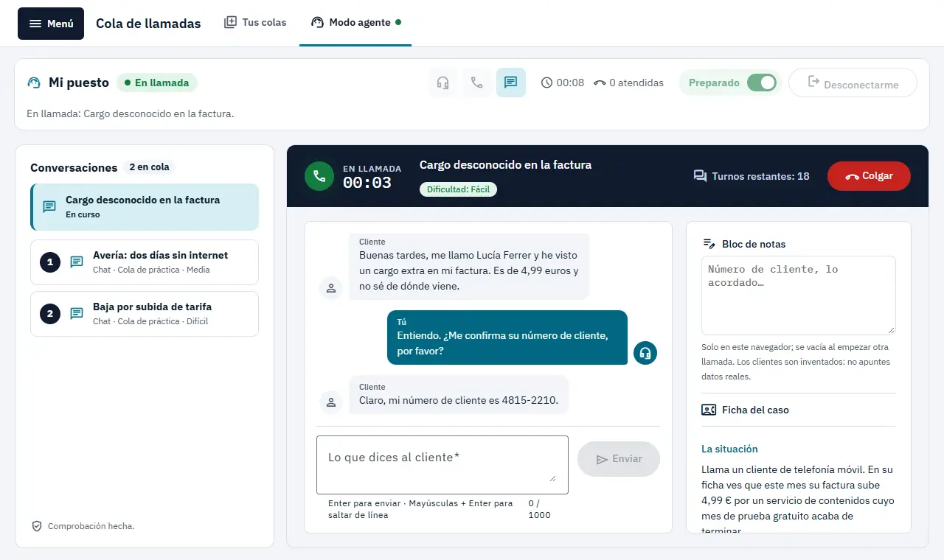
Task: Open the Menú hamburger button
Action: click(x=51, y=24)
